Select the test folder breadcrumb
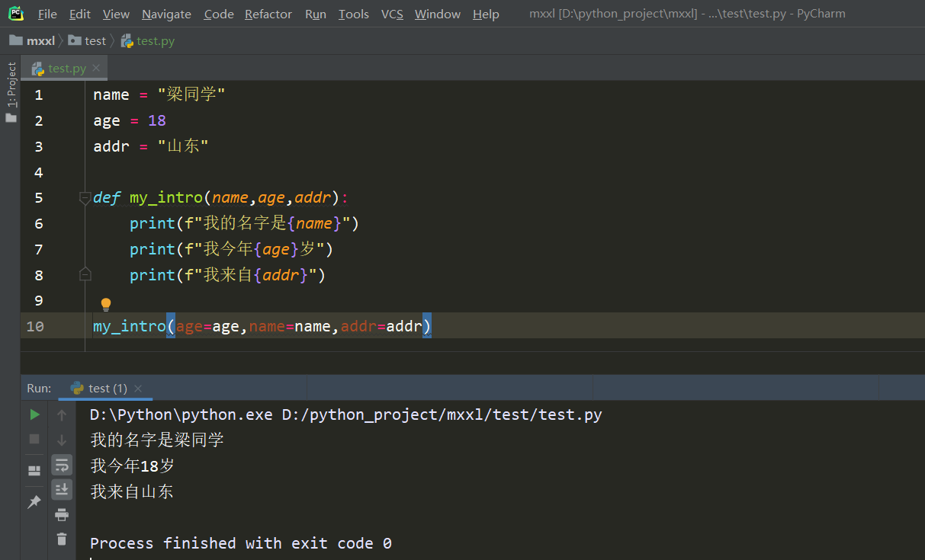Image resolution: width=925 pixels, height=560 pixels. point(87,40)
